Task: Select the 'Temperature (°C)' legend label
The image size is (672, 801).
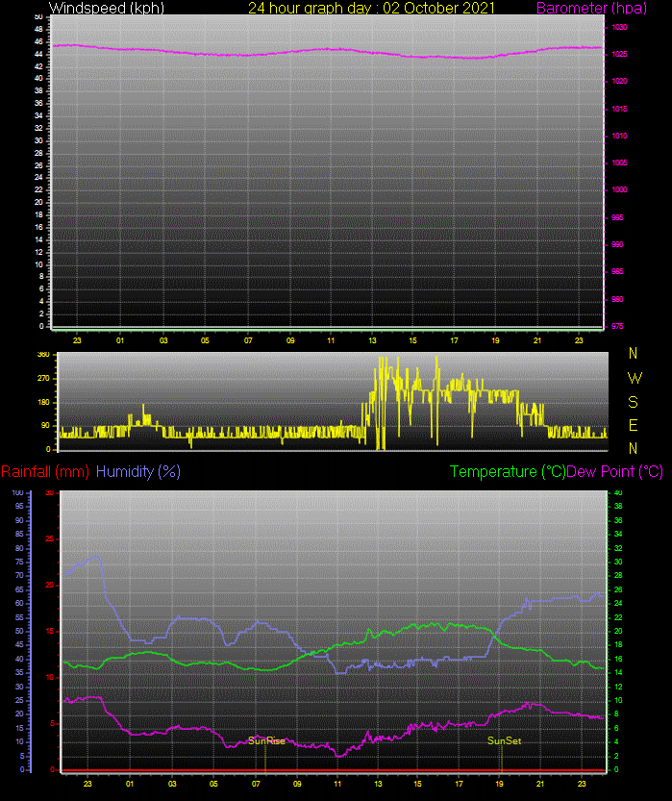Action: click(508, 471)
